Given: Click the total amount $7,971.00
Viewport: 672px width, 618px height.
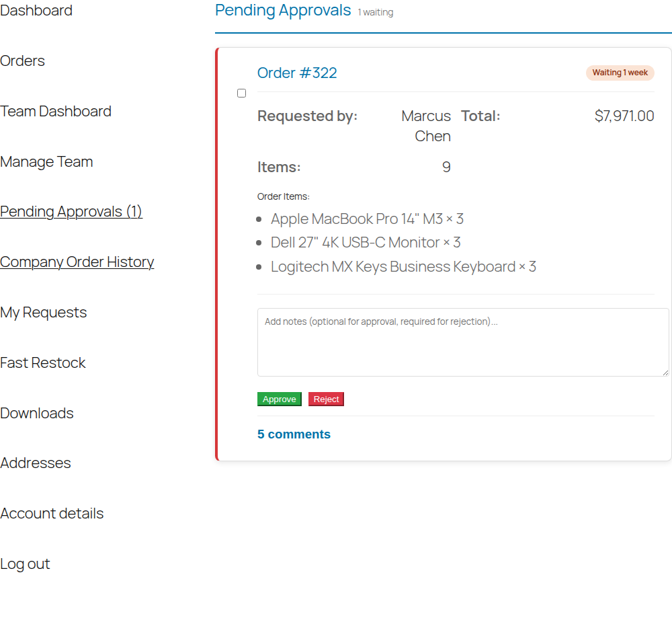Looking at the screenshot, I should 624,116.
